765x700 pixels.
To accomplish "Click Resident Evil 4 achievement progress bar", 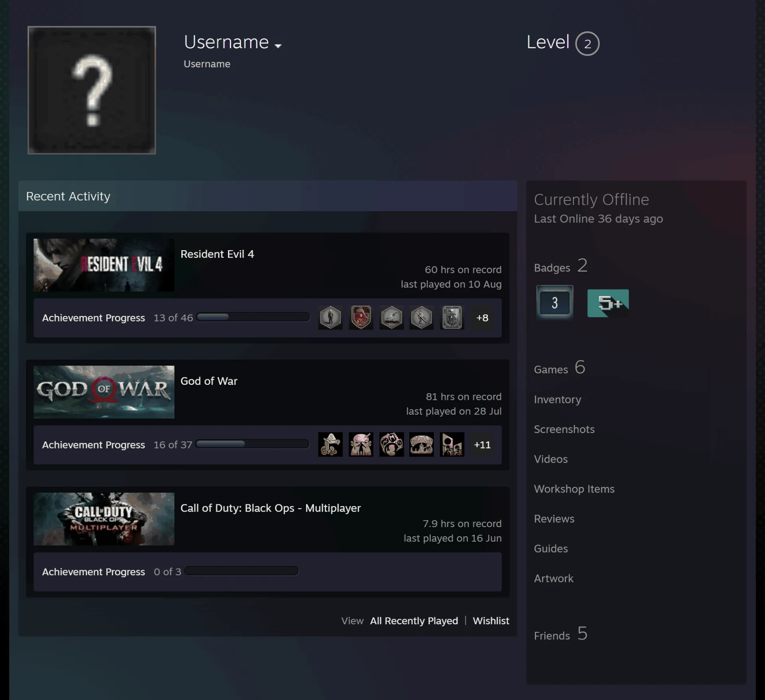I will click(x=253, y=317).
